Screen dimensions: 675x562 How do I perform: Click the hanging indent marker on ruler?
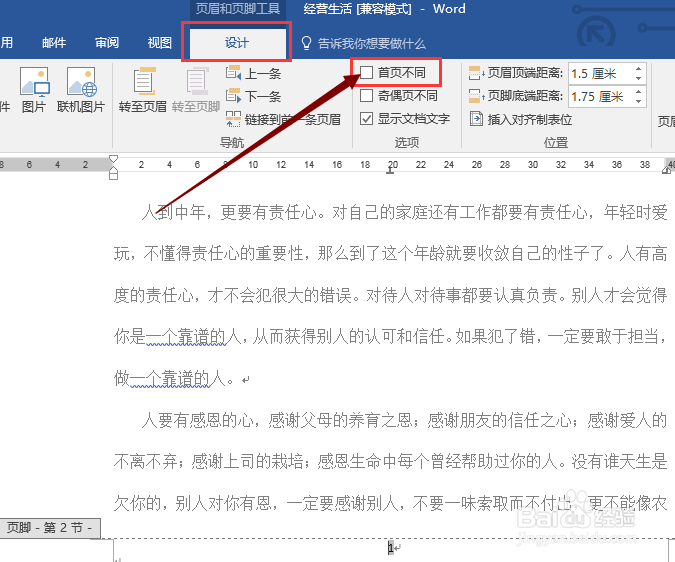[113, 170]
